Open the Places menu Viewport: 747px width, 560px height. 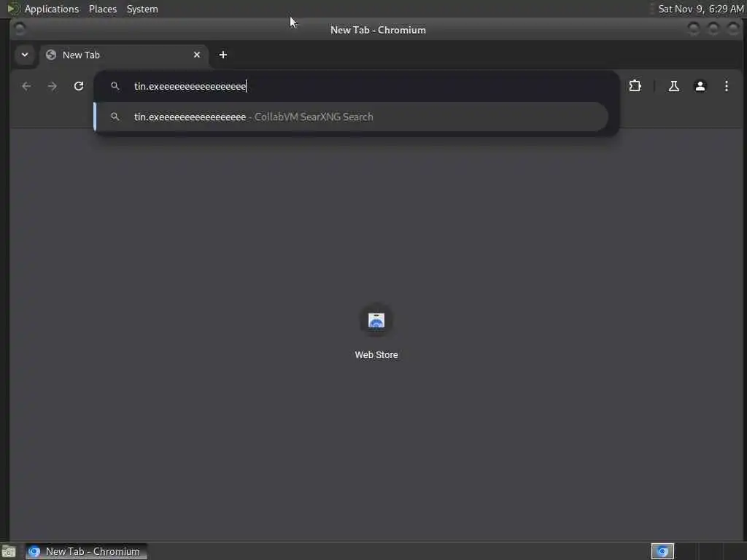click(102, 9)
